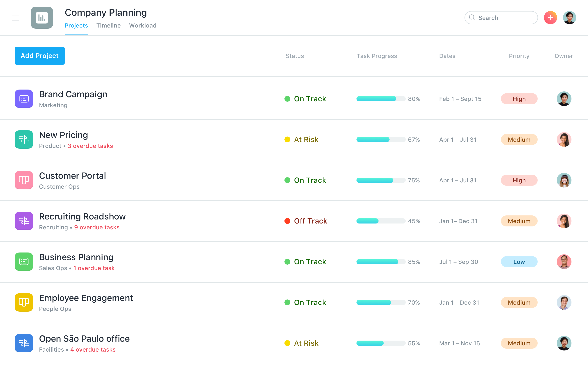Select the Customer Portal project icon

point(24,180)
